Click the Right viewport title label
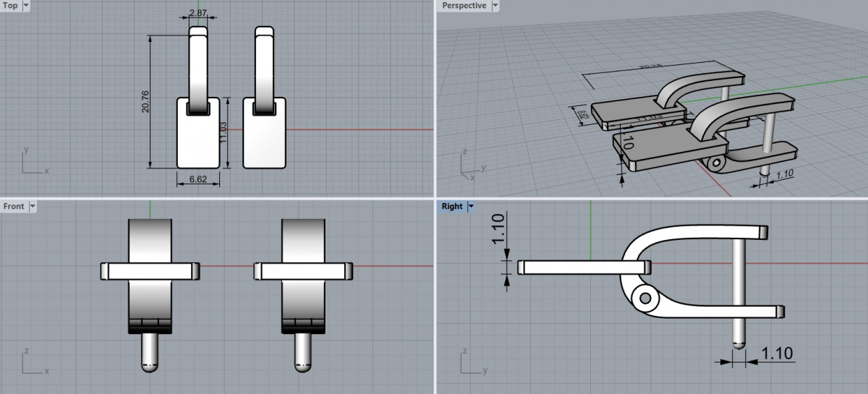 (x=451, y=207)
